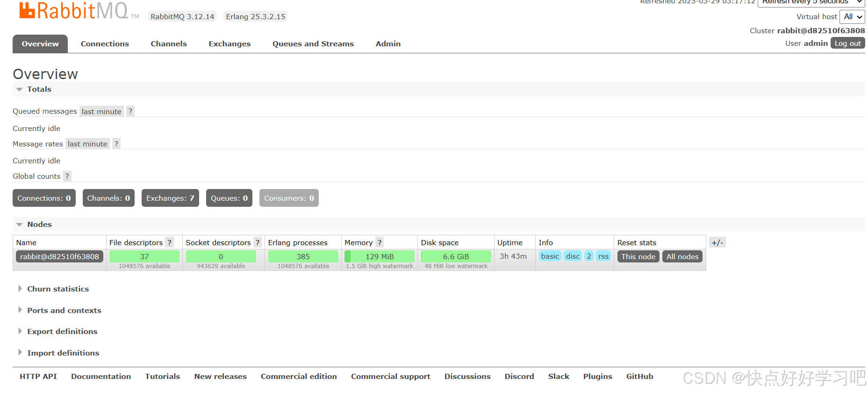Click the 3h 43m uptime value
Screen dimensions: 868x393
[513, 256]
